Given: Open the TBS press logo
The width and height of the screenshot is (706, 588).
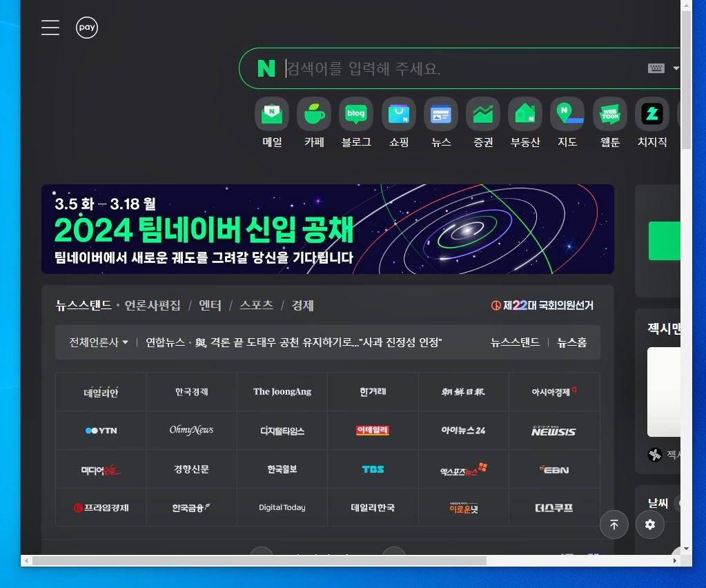Looking at the screenshot, I should (373, 469).
